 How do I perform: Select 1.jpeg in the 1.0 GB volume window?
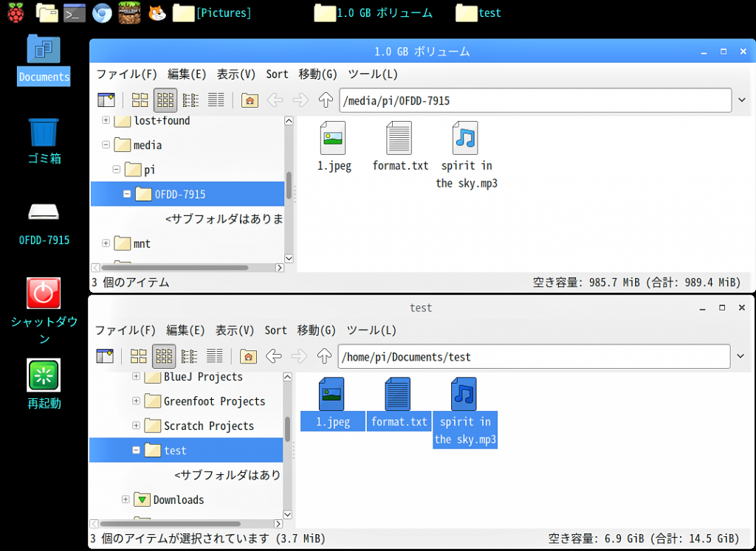333,139
